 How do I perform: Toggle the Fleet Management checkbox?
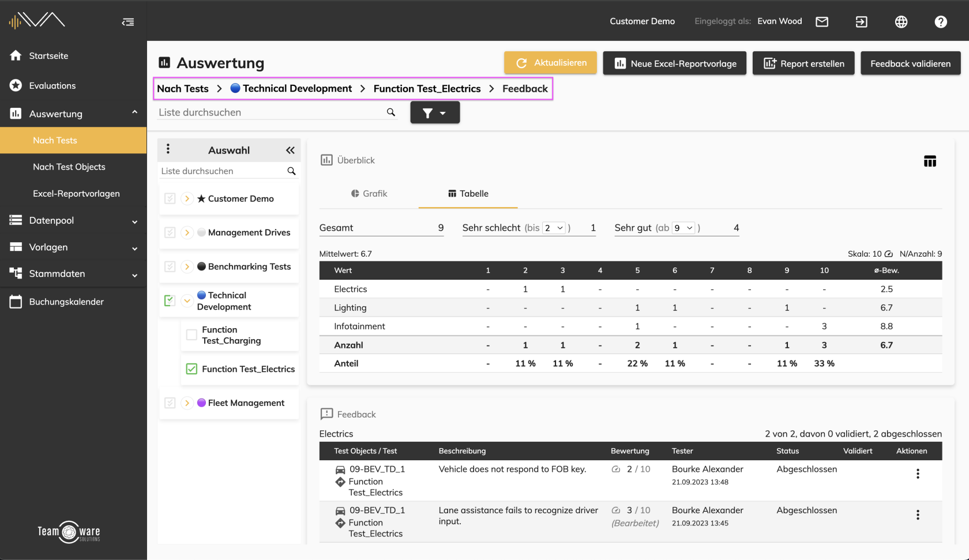tap(170, 403)
